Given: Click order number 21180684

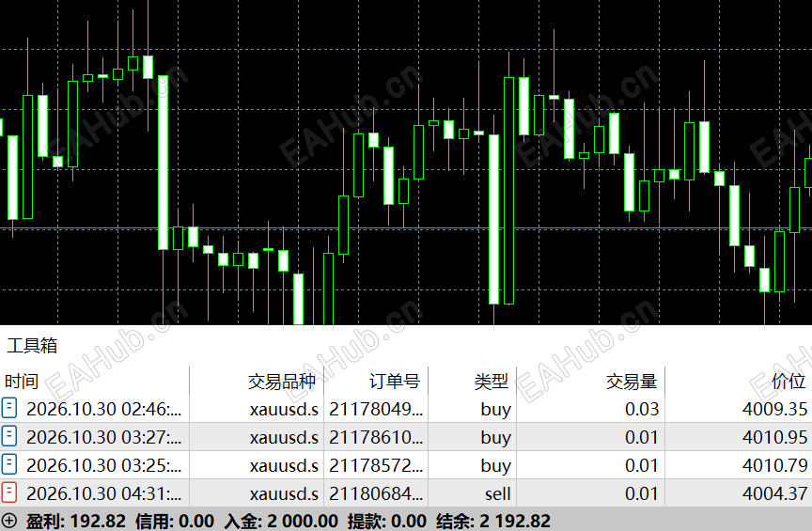Looking at the screenshot, I should pyautogui.click(x=376, y=493).
